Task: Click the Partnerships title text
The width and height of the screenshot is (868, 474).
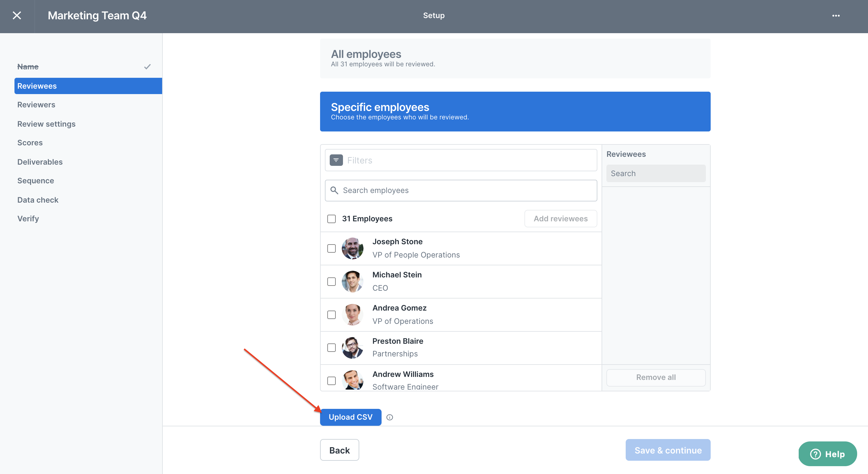Action: click(395, 354)
